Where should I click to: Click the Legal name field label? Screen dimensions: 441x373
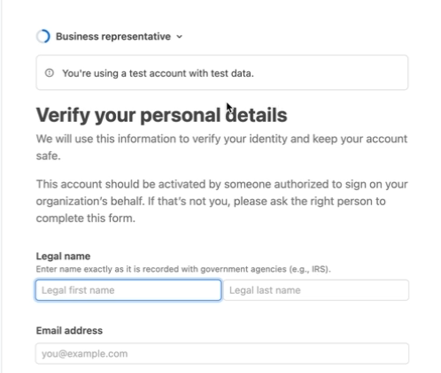(x=63, y=256)
